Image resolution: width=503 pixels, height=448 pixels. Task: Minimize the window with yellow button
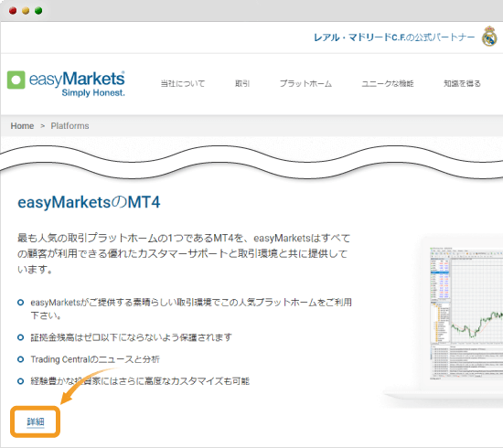[x=26, y=11]
